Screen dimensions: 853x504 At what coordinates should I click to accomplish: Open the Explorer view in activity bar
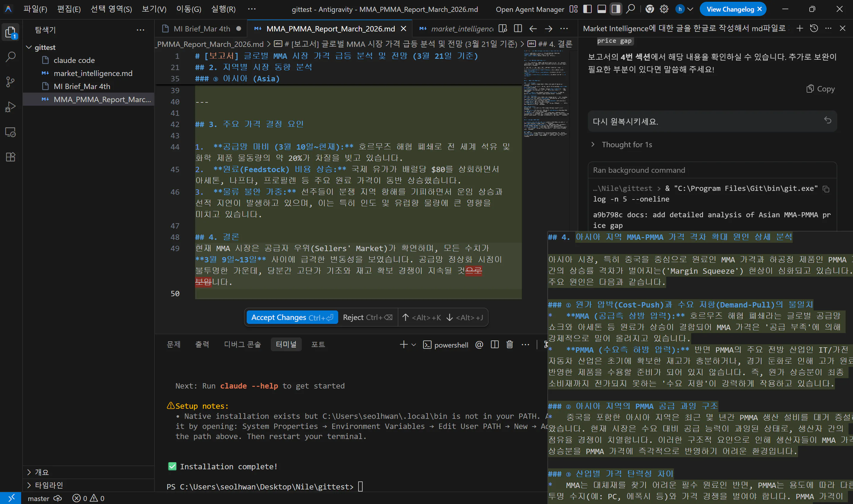pos(10,32)
